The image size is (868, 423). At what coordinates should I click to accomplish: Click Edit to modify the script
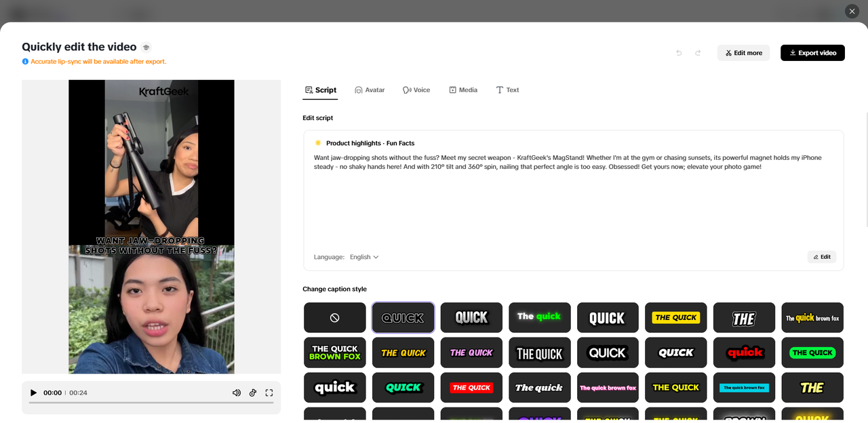(x=821, y=257)
